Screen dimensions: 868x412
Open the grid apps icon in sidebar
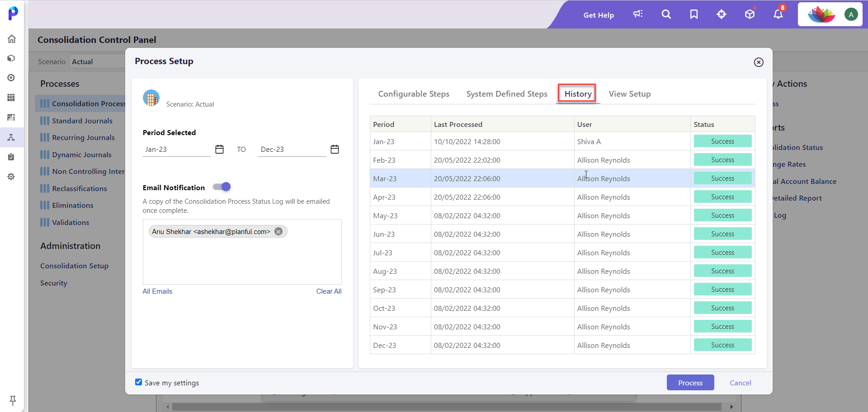coord(11,98)
